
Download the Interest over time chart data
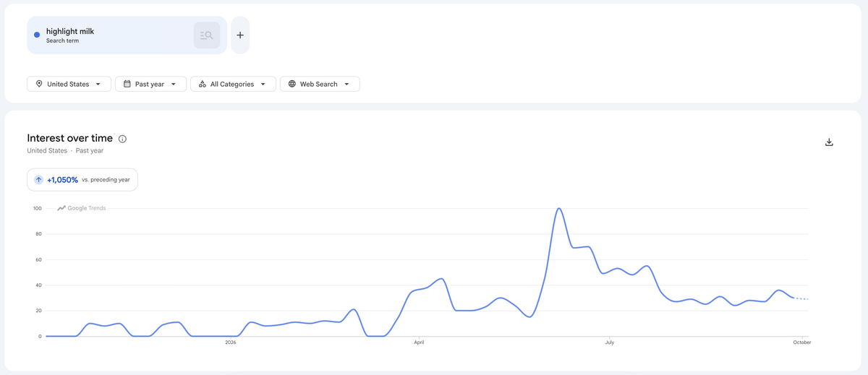[829, 142]
